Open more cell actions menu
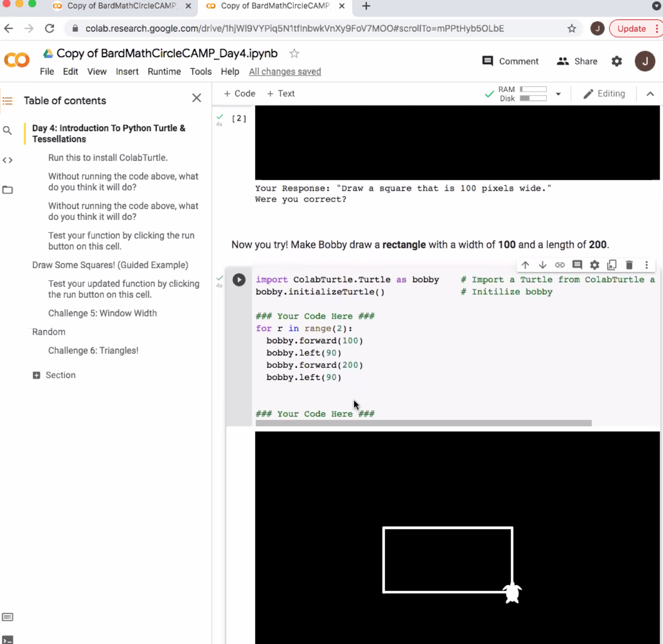 click(x=646, y=265)
